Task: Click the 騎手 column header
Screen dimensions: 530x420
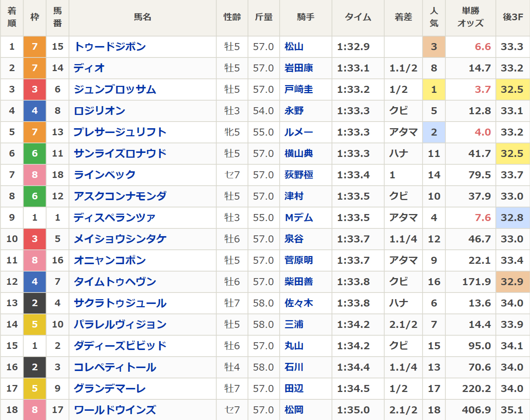Action: click(306, 17)
